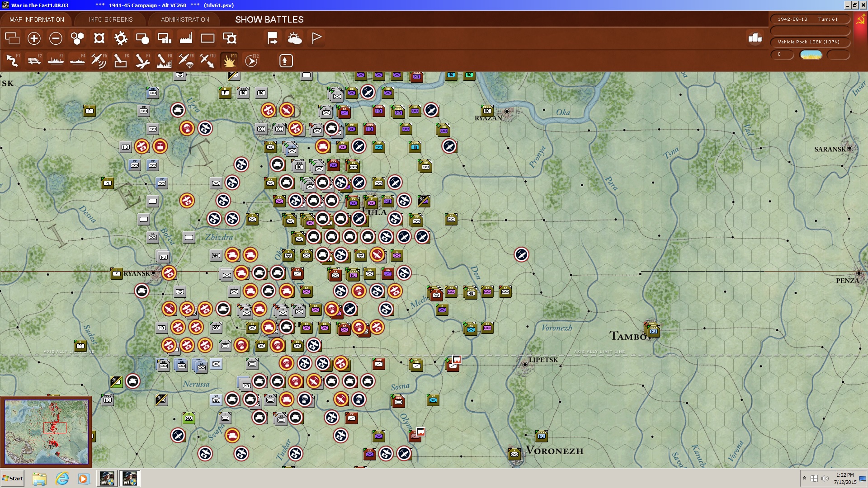868x488 pixels.
Task: Select the unit counter at Voronezh
Action: tap(514, 454)
